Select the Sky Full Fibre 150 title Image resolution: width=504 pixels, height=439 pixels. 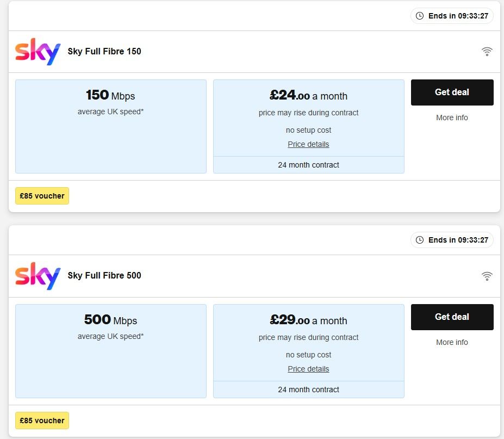[x=104, y=52]
